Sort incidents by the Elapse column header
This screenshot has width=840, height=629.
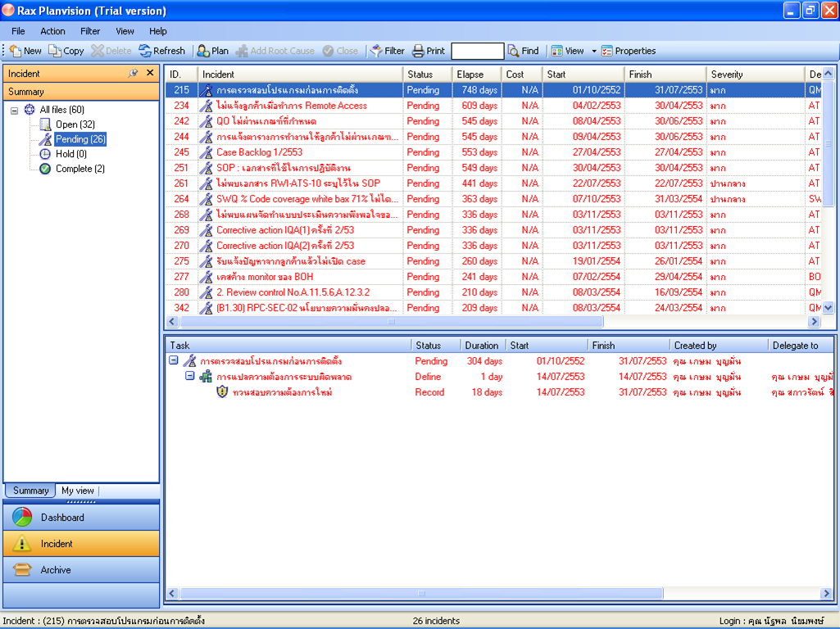click(x=475, y=75)
